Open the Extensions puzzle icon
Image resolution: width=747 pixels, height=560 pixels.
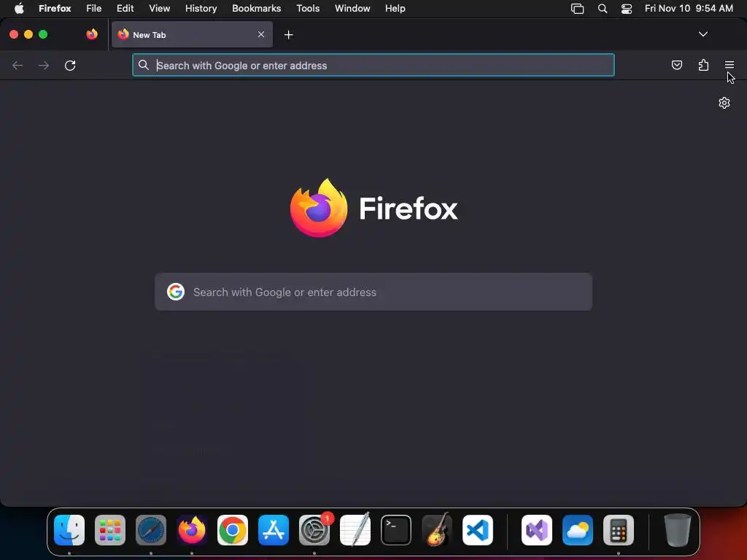[x=703, y=65]
